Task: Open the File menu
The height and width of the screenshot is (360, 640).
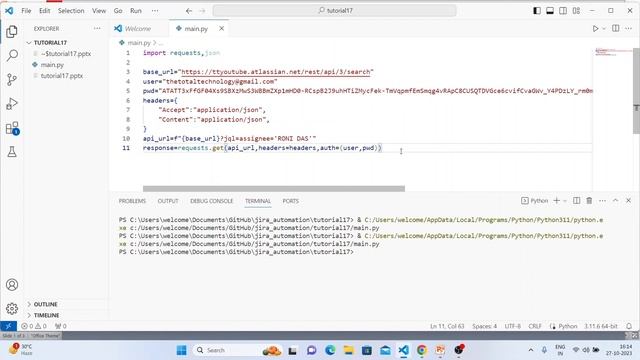Action: 26,11
